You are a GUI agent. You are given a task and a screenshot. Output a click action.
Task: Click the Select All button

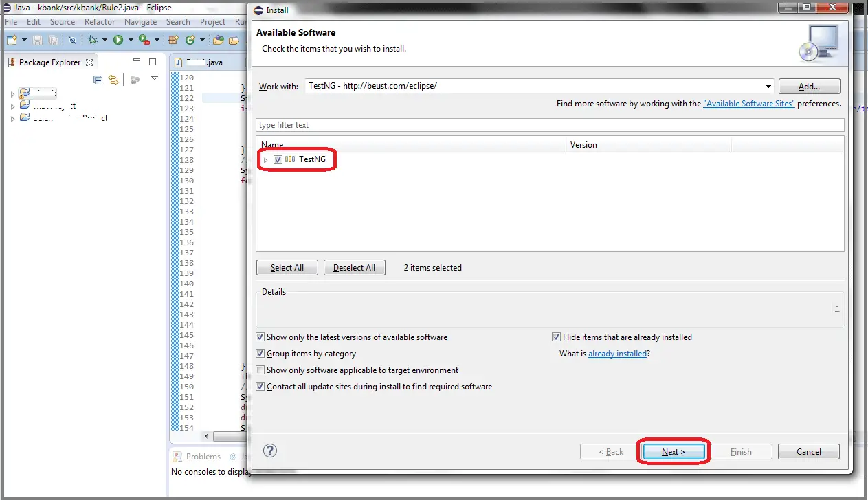[x=287, y=268]
